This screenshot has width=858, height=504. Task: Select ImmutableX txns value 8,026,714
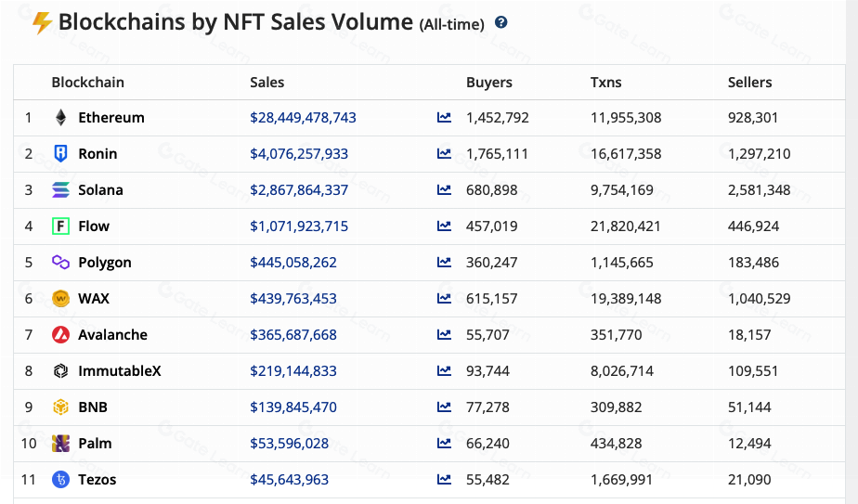(x=621, y=371)
